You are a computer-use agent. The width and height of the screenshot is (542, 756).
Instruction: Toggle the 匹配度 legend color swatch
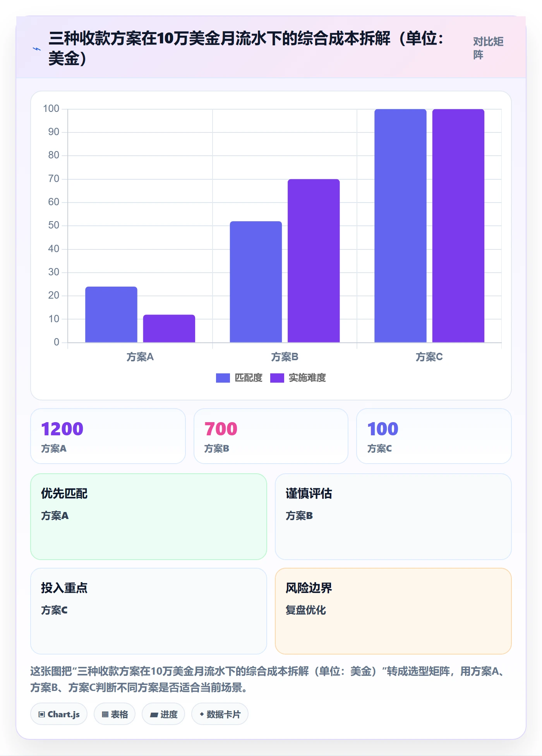(x=223, y=378)
